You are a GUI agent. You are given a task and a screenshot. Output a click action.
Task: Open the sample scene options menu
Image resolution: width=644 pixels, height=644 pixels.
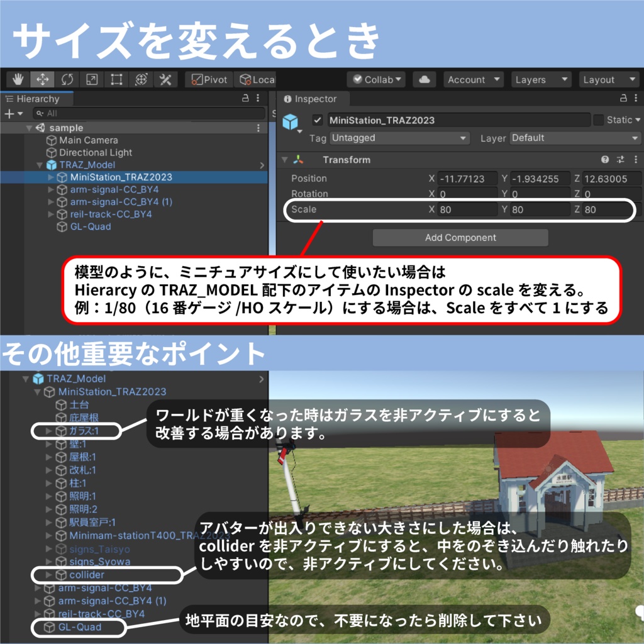pyautogui.click(x=258, y=128)
